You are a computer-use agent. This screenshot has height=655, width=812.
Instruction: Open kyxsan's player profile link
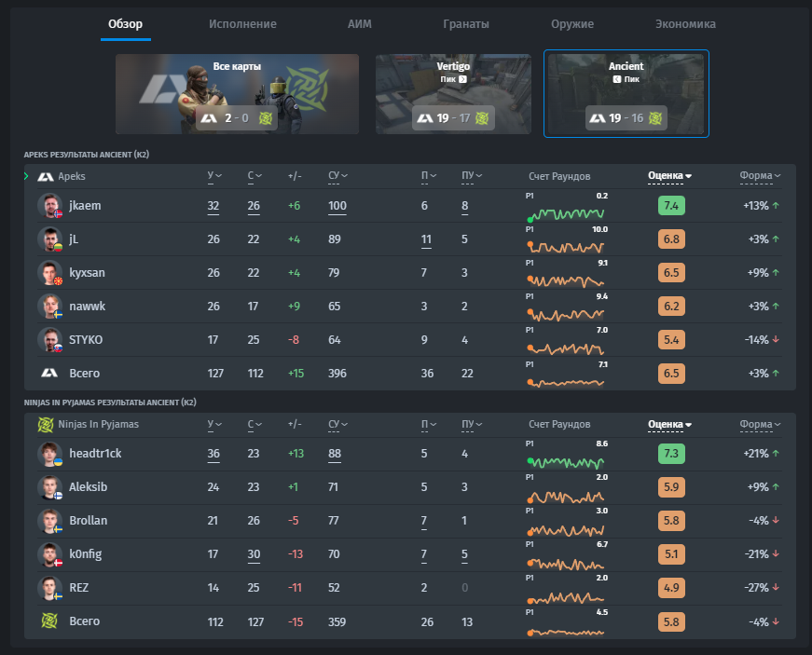[x=87, y=273]
